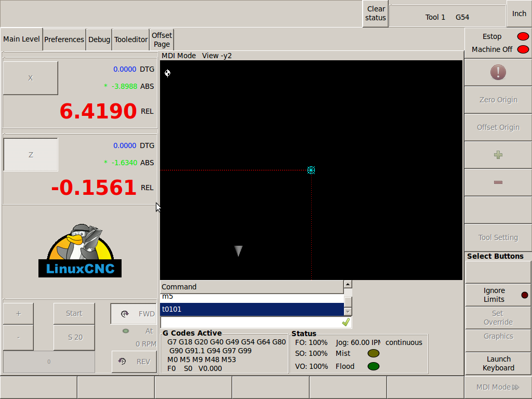Click the red exclamation abort icon

[498, 72]
